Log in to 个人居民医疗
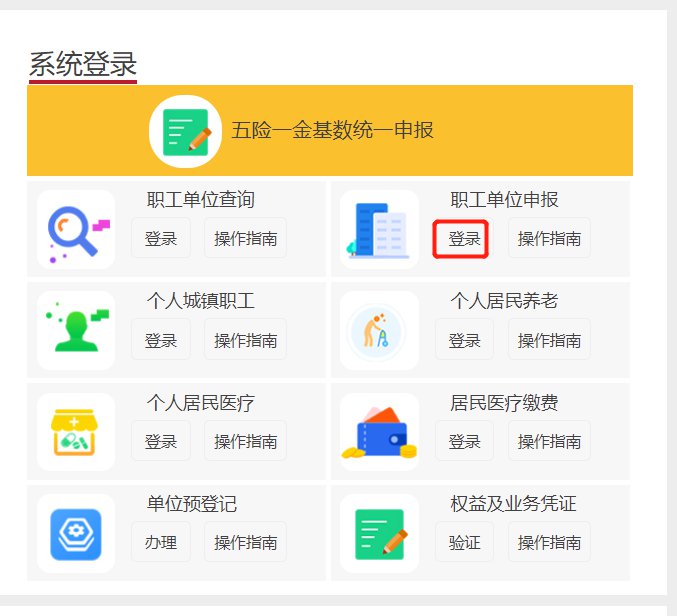Viewport: 677px width, 616px height. [161, 441]
